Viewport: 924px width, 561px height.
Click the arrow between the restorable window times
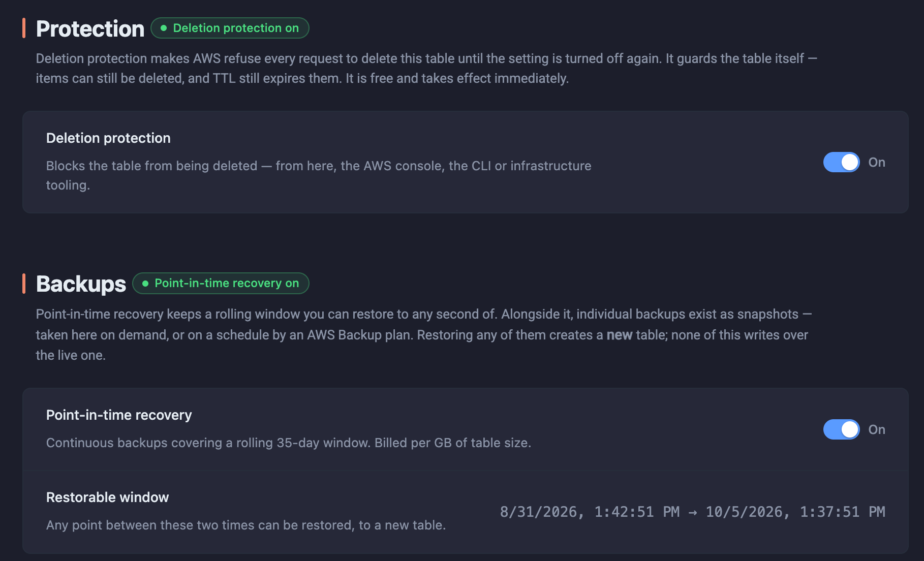[x=692, y=512]
